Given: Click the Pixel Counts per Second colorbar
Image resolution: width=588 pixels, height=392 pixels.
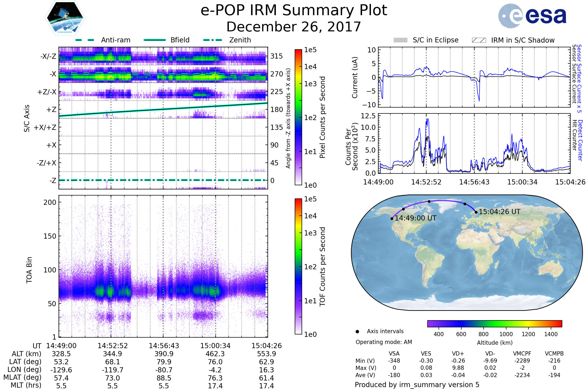Looking at the screenshot, I should (x=298, y=117).
